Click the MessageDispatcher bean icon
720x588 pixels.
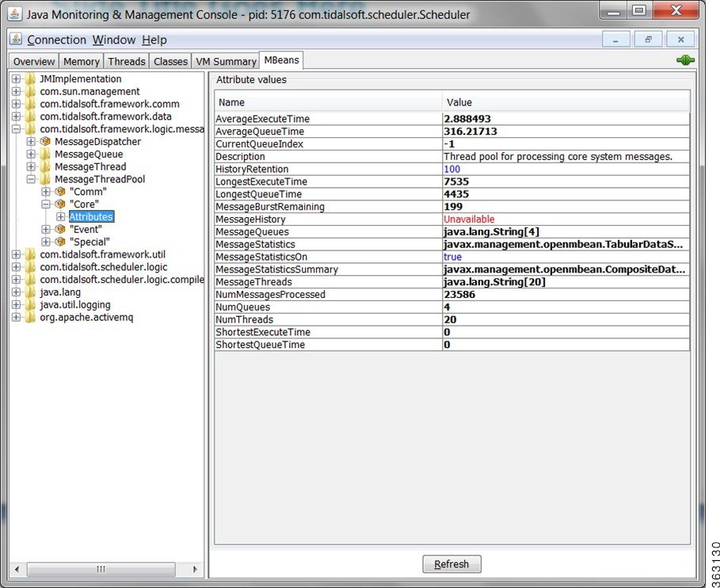click(x=45, y=142)
